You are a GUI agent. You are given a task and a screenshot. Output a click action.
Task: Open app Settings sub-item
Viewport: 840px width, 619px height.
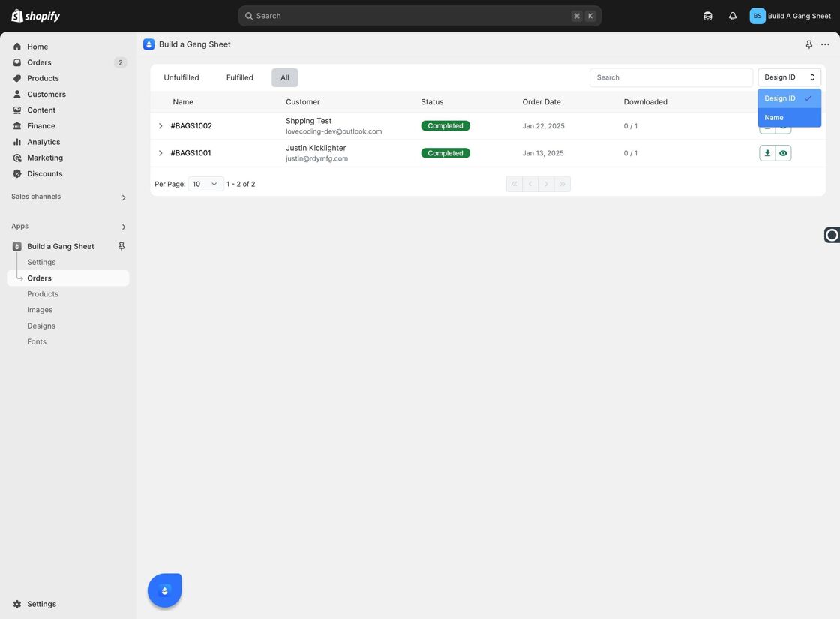[x=41, y=262]
